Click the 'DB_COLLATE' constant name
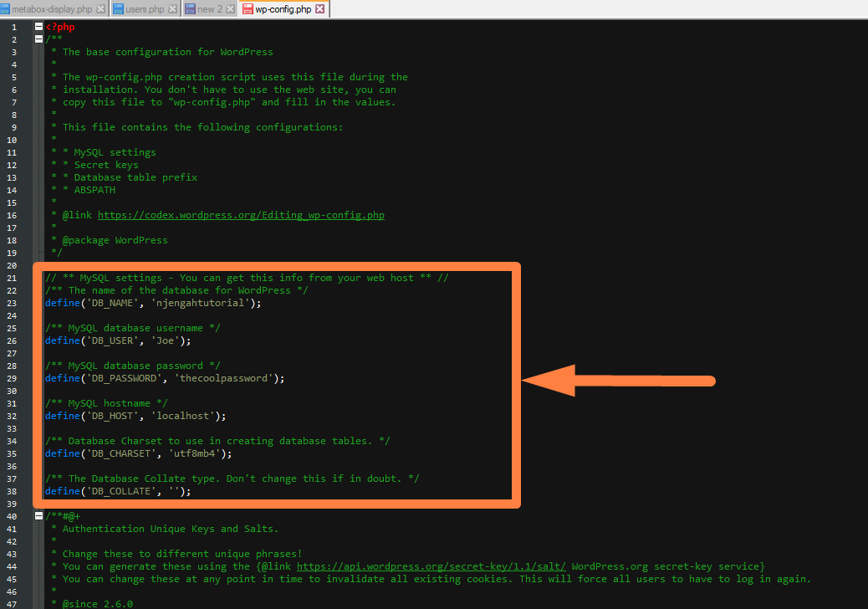Viewport: 868px width, 609px height. (x=121, y=491)
